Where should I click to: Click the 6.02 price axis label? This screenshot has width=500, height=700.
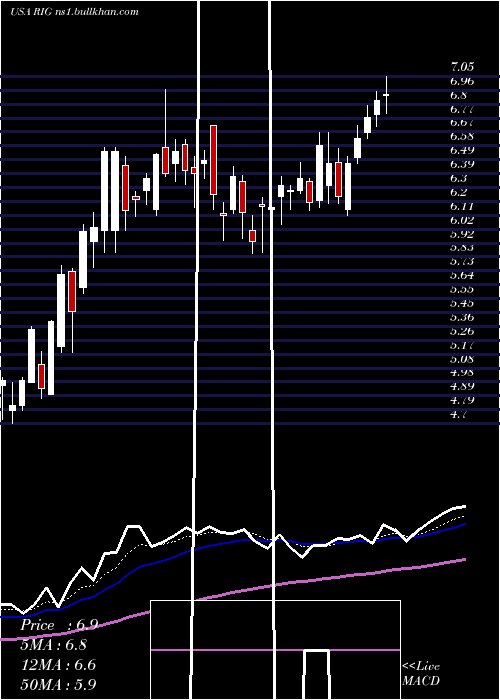(x=462, y=220)
